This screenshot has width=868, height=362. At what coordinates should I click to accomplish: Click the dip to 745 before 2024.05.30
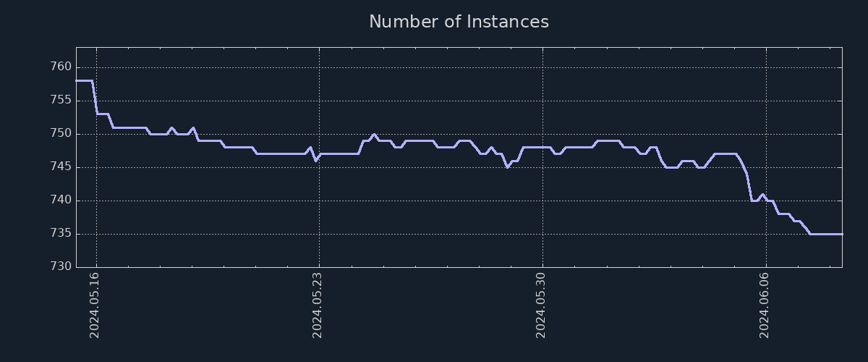tap(508, 167)
